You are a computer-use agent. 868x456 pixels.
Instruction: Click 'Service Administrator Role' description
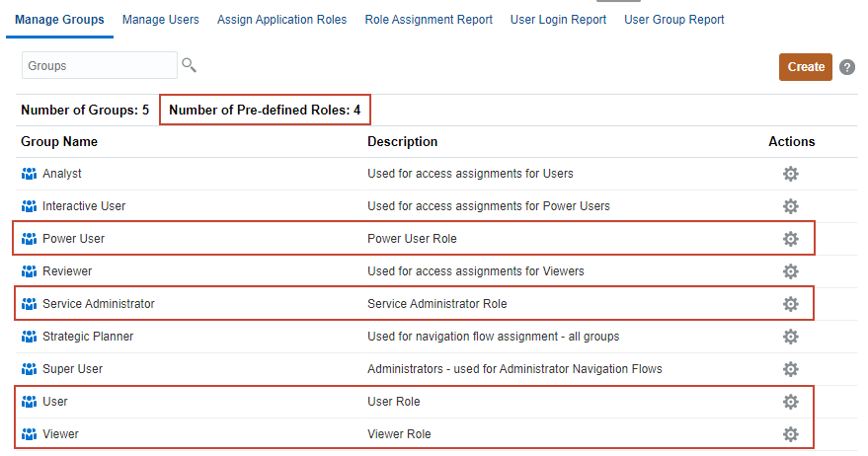tap(437, 304)
